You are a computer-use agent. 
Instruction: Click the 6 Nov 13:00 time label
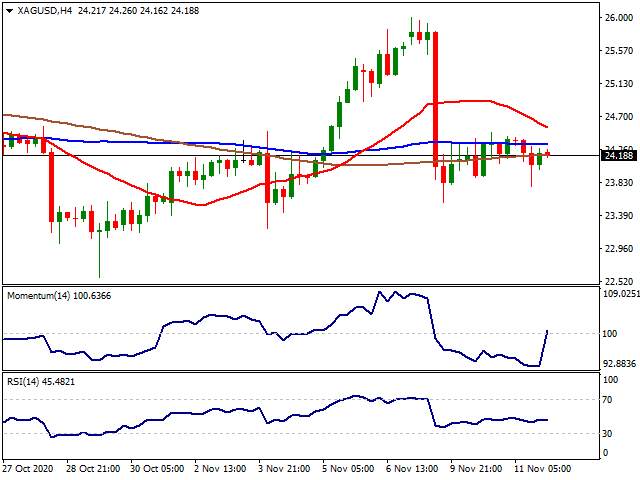[412, 468]
